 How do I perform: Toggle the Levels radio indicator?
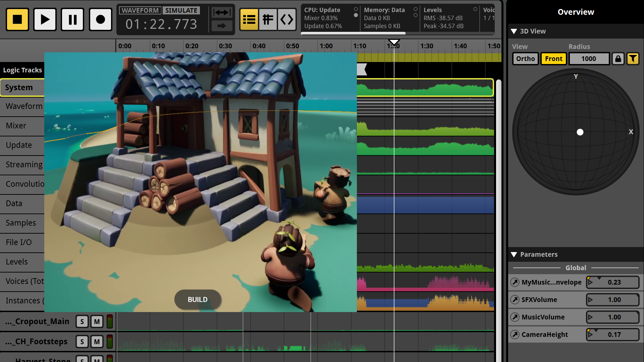coord(475,9)
